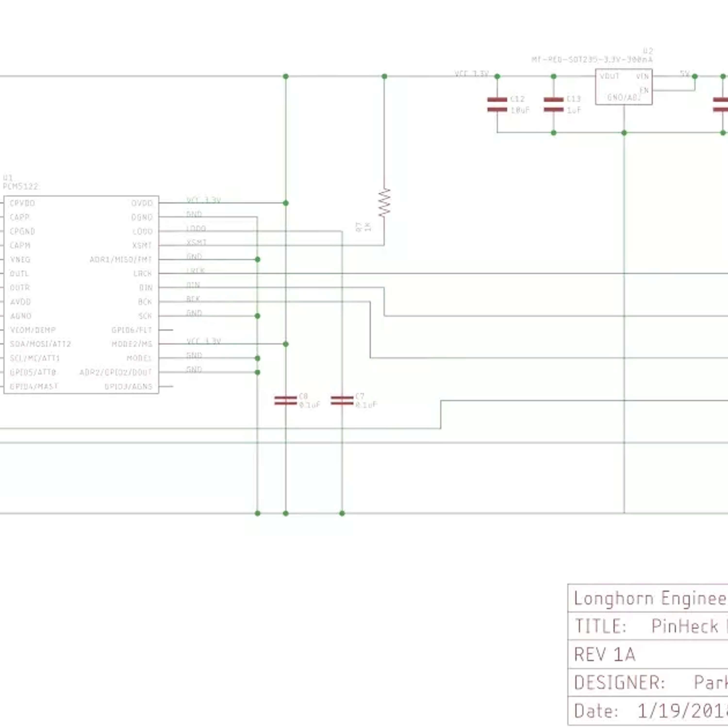Image resolution: width=728 pixels, height=728 pixels.
Task: Click the 10uF value text of C12
Action: pos(520,110)
